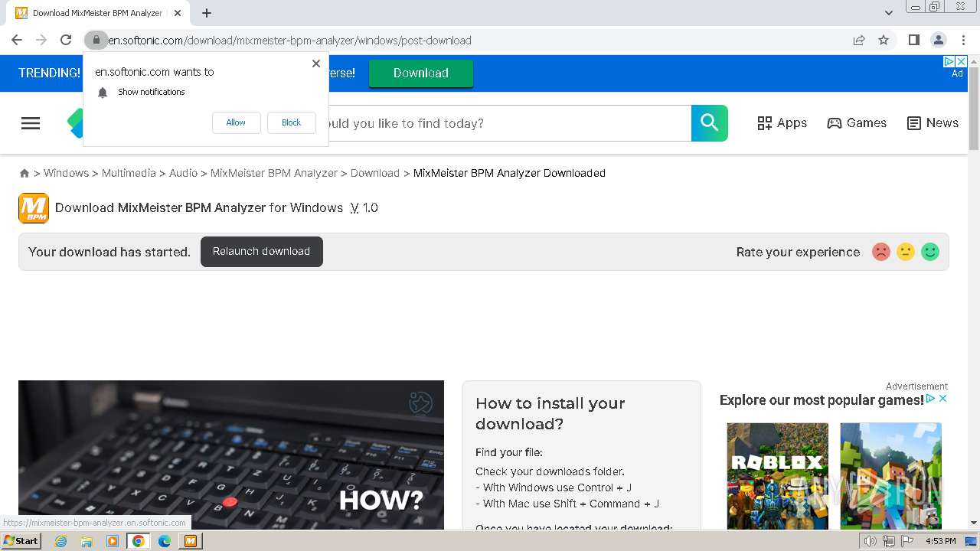Click the 'How to install your download?' heading
Viewport: 980px width, 551px height.
click(x=550, y=413)
